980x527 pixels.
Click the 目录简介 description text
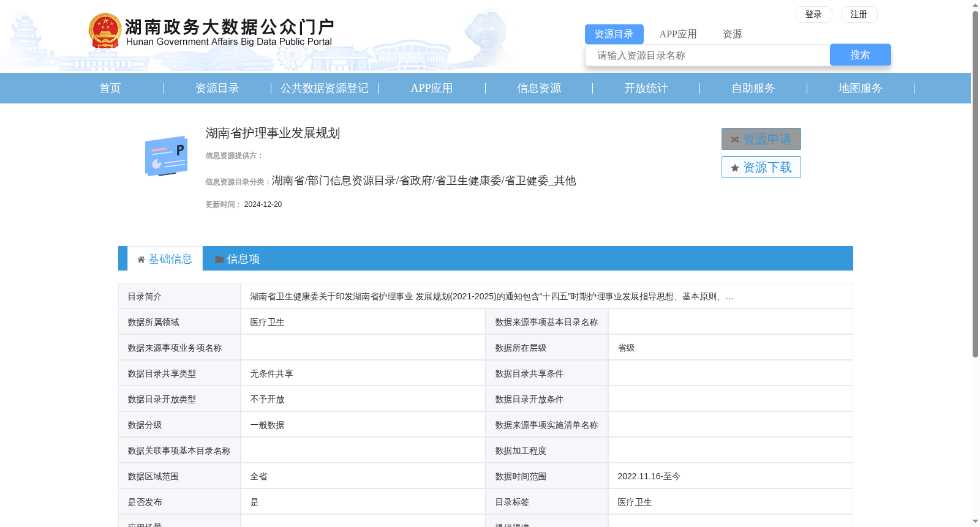click(491, 296)
